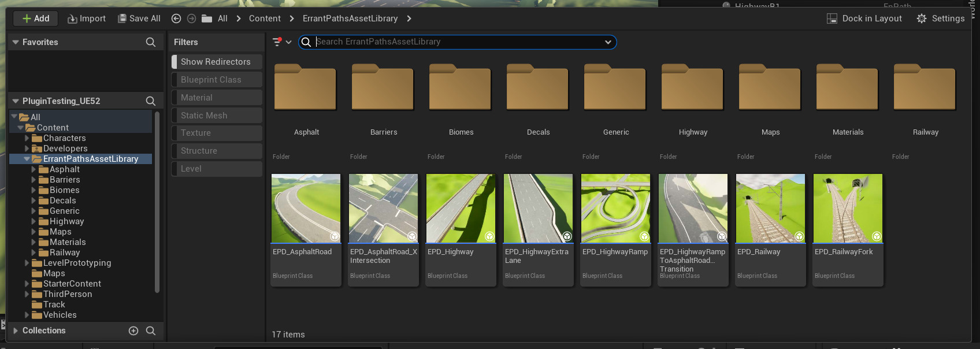The width and height of the screenshot is (980, 349).
Task: Select the EPD_RailwayFork asset thumbnail
Action: click(848, 209)
